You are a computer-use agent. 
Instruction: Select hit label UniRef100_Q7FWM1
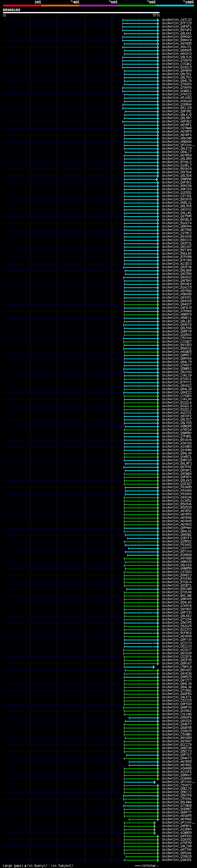(x=177, y=436)
